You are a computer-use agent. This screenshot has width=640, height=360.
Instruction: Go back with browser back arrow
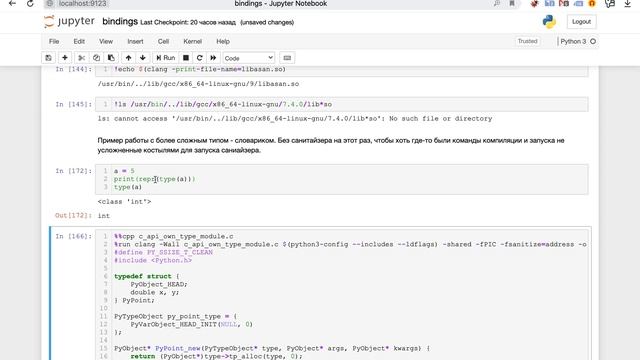12,4
